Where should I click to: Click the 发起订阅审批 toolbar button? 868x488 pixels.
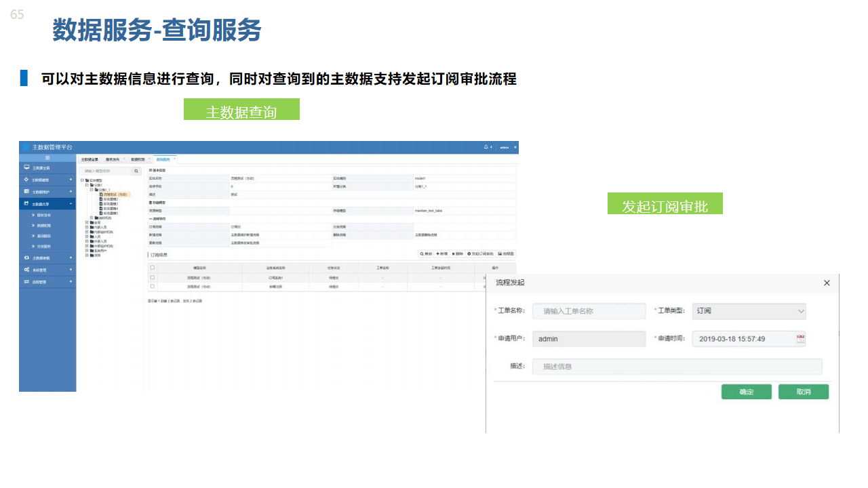coord(481,253)
